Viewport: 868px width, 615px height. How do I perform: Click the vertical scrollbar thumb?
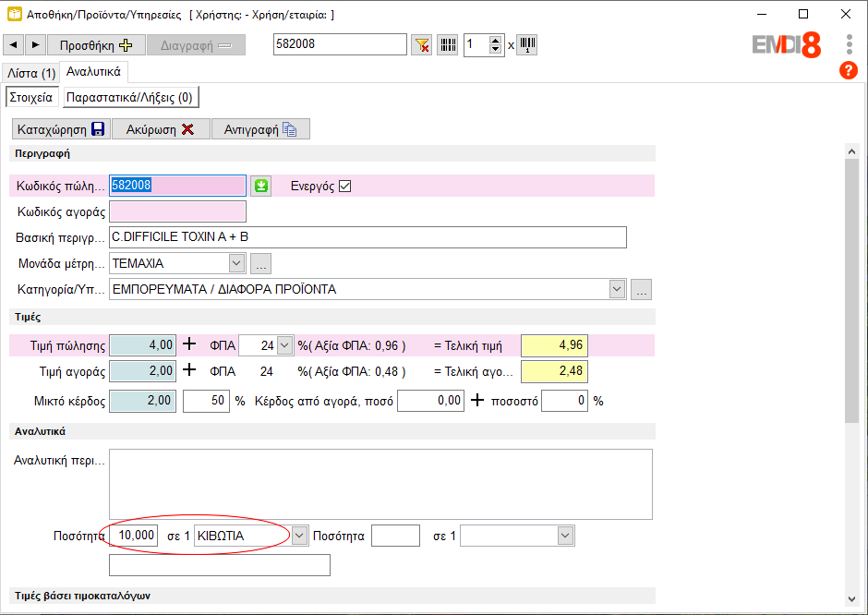tap(851, 291)
